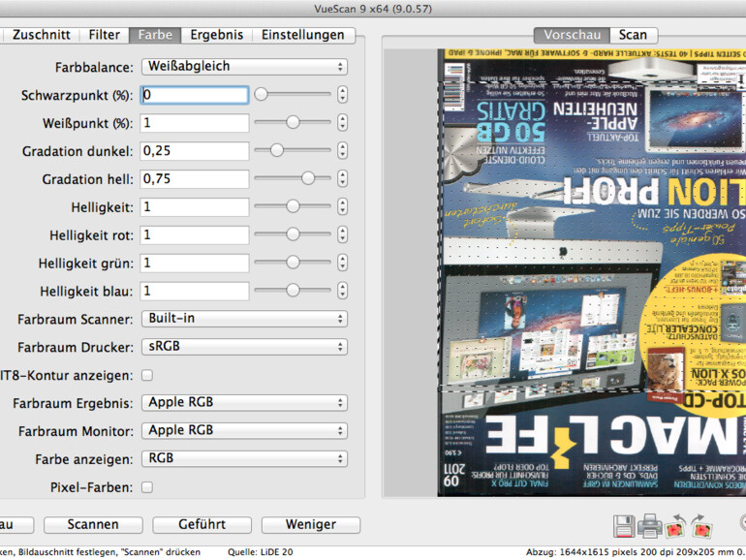Click the floppy disk save icon
This screenshot has height=560, width=746.
click(624, 526)
